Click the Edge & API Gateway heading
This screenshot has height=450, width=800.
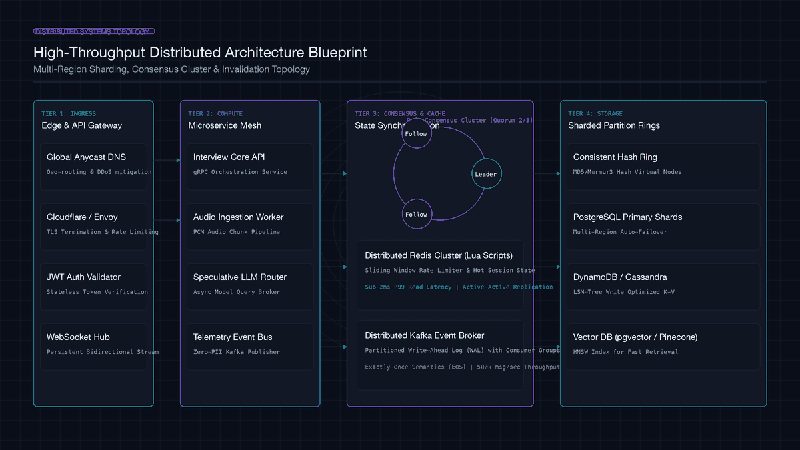[x=82, y=126]
